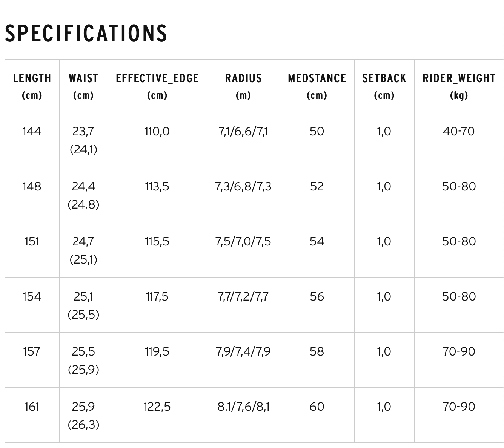The image size is (504, 448).
Task: Select the 157 length cell
Action: coord(32,352)
